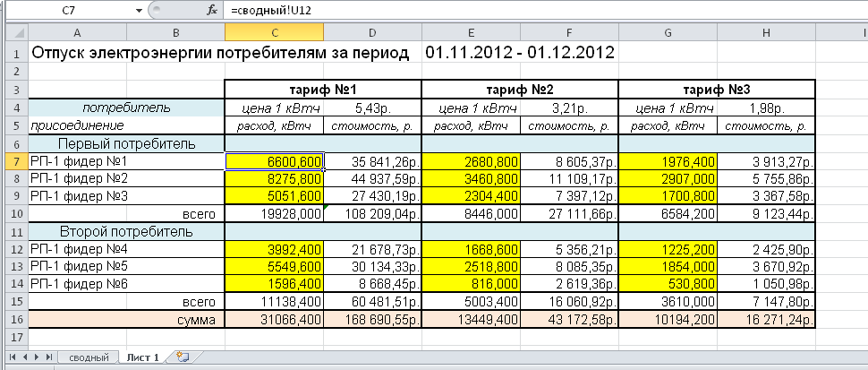Open the Name Box dropdown arrow
Screen dimensions: 868x370
pos(138,10)
